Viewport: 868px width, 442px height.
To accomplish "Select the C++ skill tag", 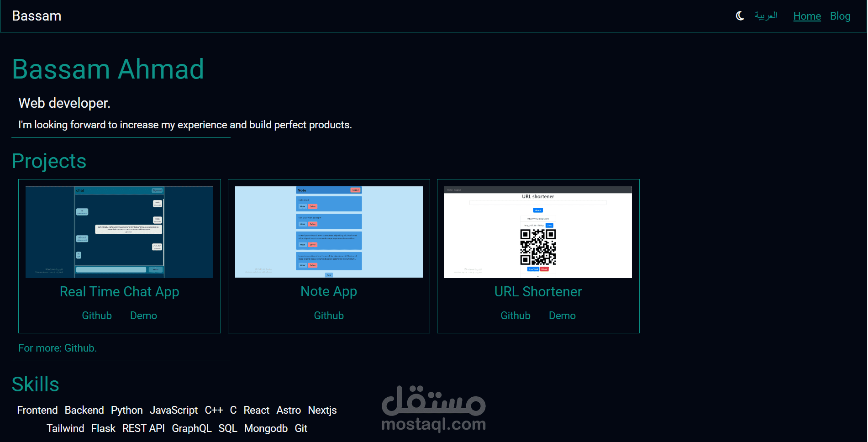I will pyautogui.click(x=214, y=410).
